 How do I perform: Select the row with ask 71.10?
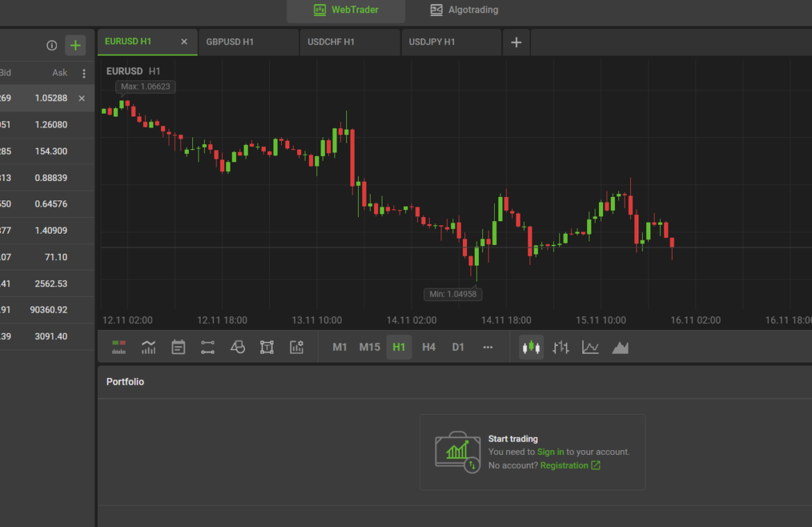[x=47, y=257]
